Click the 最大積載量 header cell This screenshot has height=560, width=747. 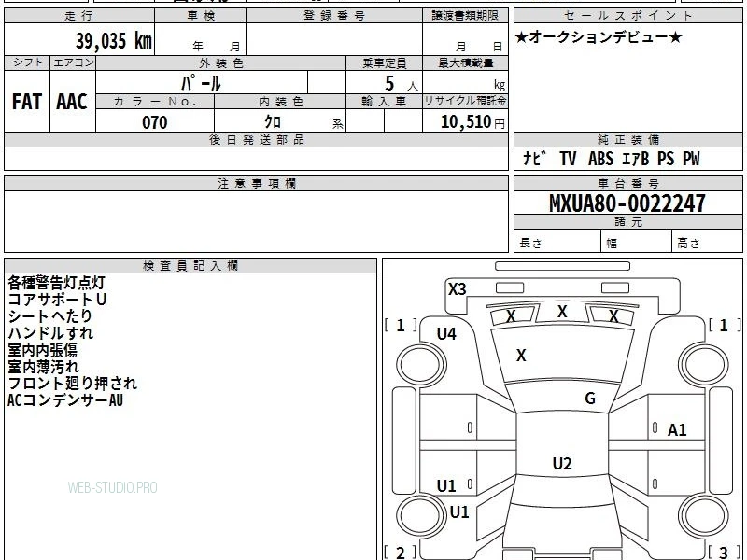point(465,63)
